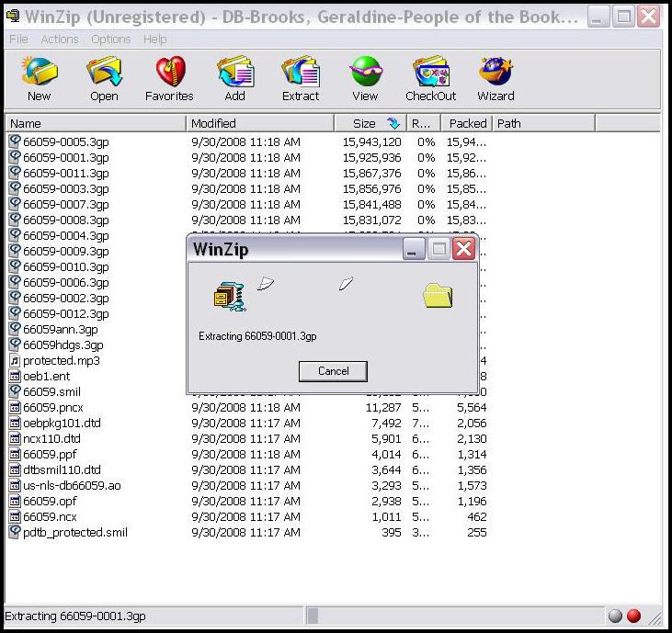The width and height of the screenshot is (672, 633).
Task: Click the Add files toolbar icon
Action: pos(235,71)
